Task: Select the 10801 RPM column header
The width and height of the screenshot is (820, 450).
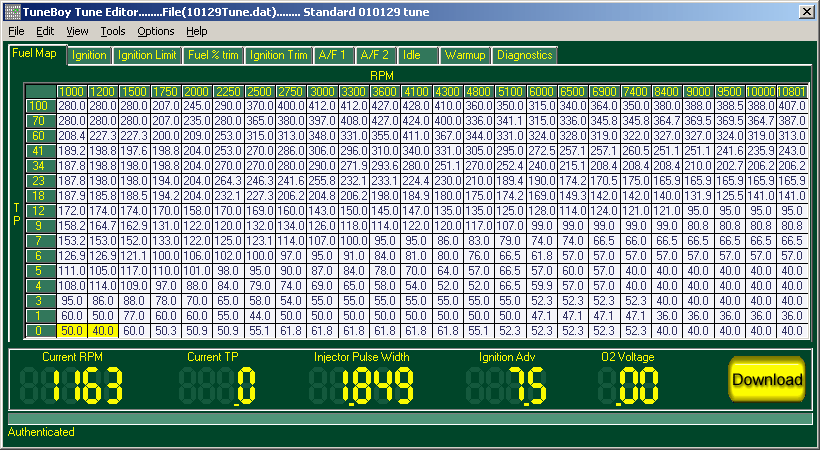Action: pos(792,92)
